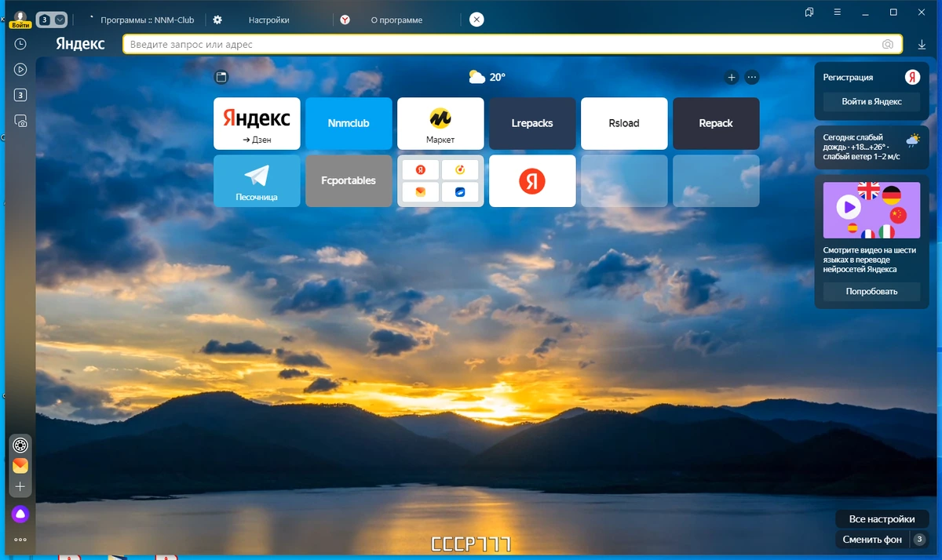Image resolution: width=942 pixels, height=560 pixels.
Task: Open the browser hamburger menu
Action: click(836, 13)
